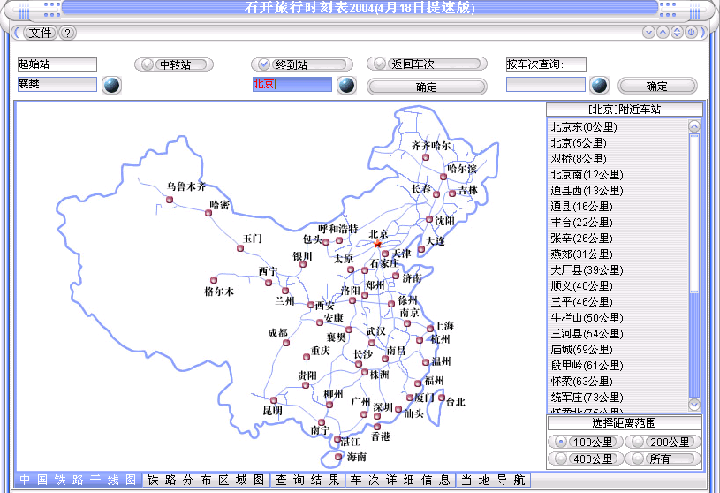Open the 当地导航 tab

(x=494, y=480)
